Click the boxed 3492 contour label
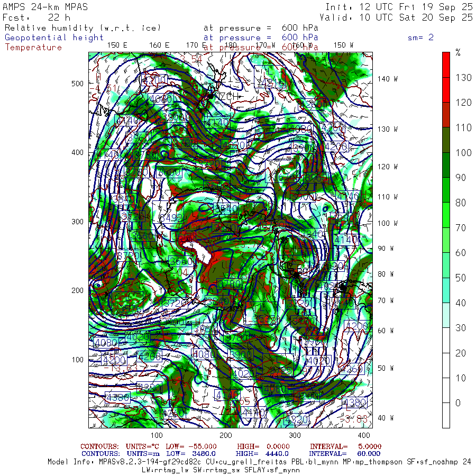 click(x=171, y=218)
